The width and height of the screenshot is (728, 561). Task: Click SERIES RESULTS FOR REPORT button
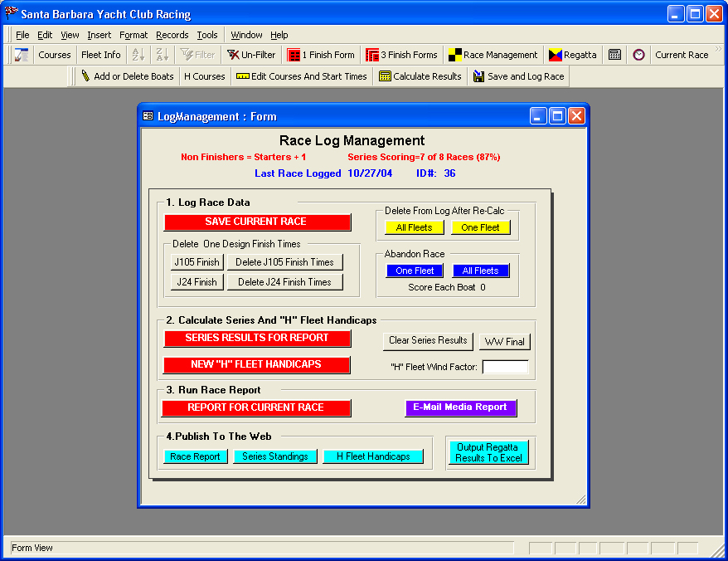[x=257, y=339]
